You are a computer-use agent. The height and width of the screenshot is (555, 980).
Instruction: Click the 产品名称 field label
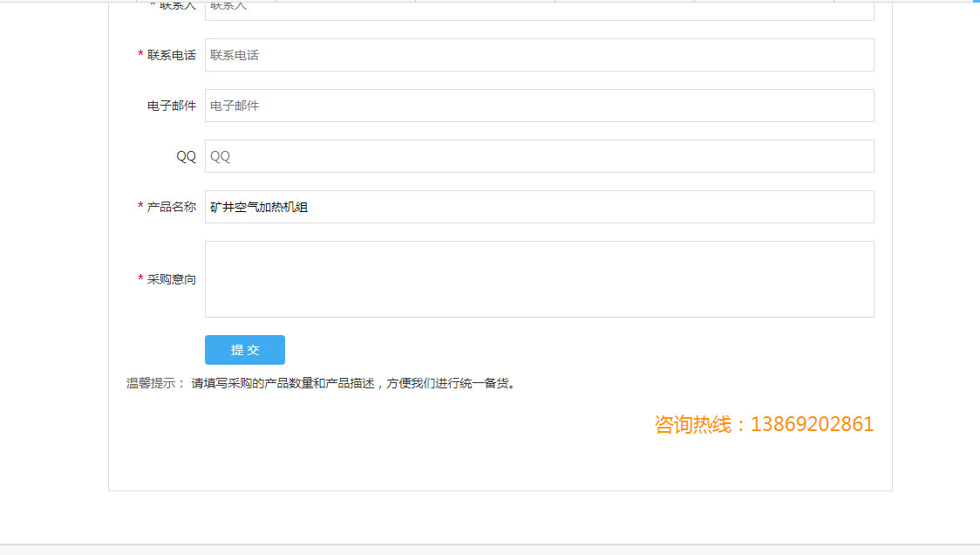tap(172, 207)
